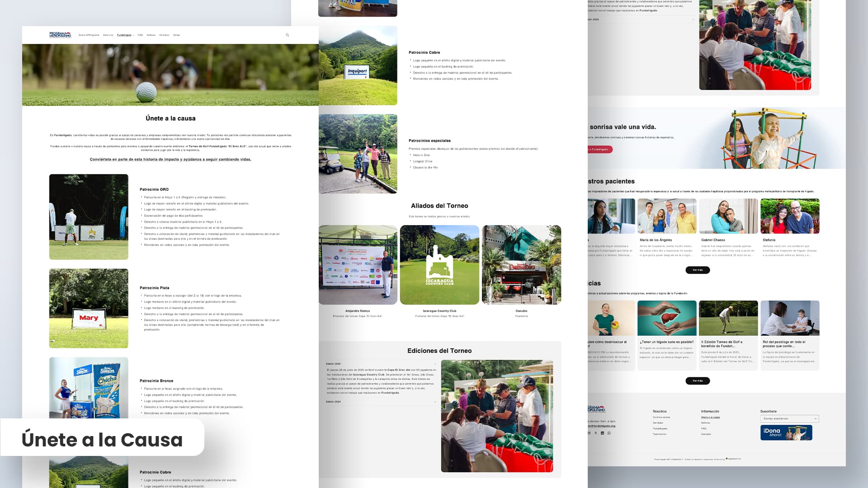Click the 'Aliados del Torneo' heading

(x=439, y=206)
